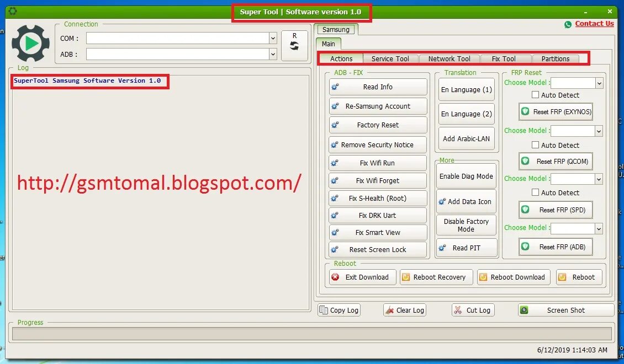Run Fix DRK Uart

[378, 216]
